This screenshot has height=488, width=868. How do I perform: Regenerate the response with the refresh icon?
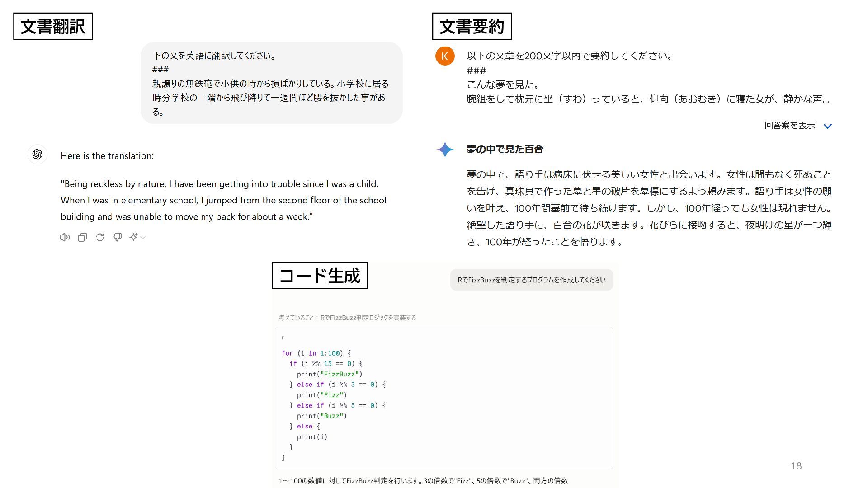[x=100, y=237]
